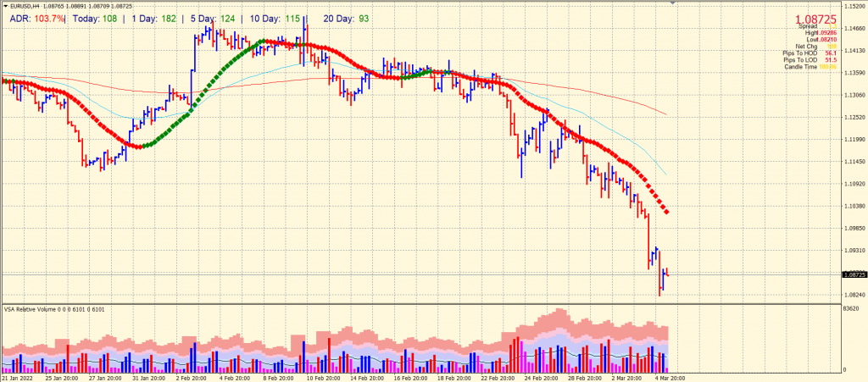Select the current price tag 1.08725 on axis
This screenshot has width=868, height=382.
(854, 274)
